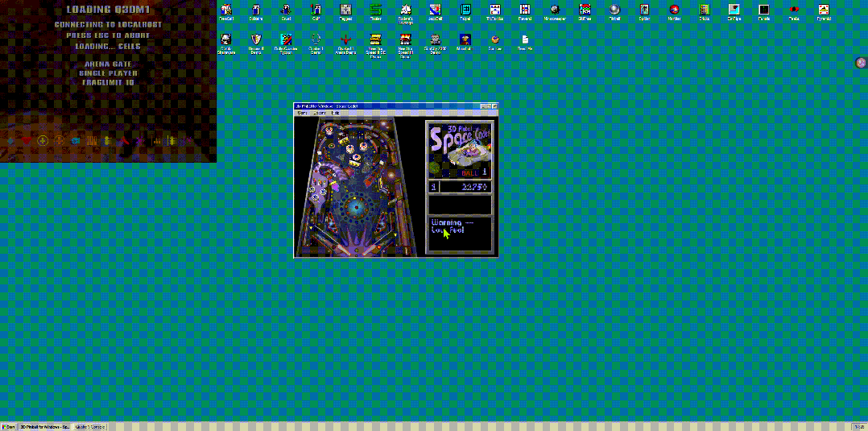Open the Quake III Arena Demo icon
The image size is (868, 431).
[345, 44]
